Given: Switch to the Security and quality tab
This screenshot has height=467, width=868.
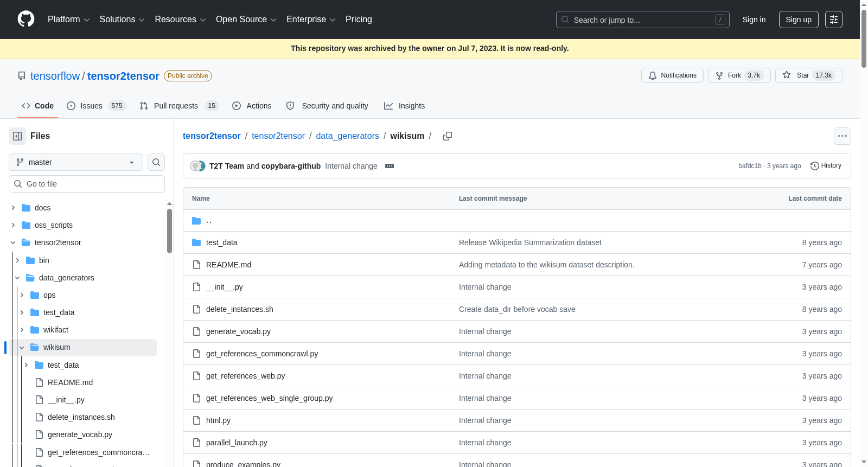Looking at the screenshot, I should click(327, 106).
